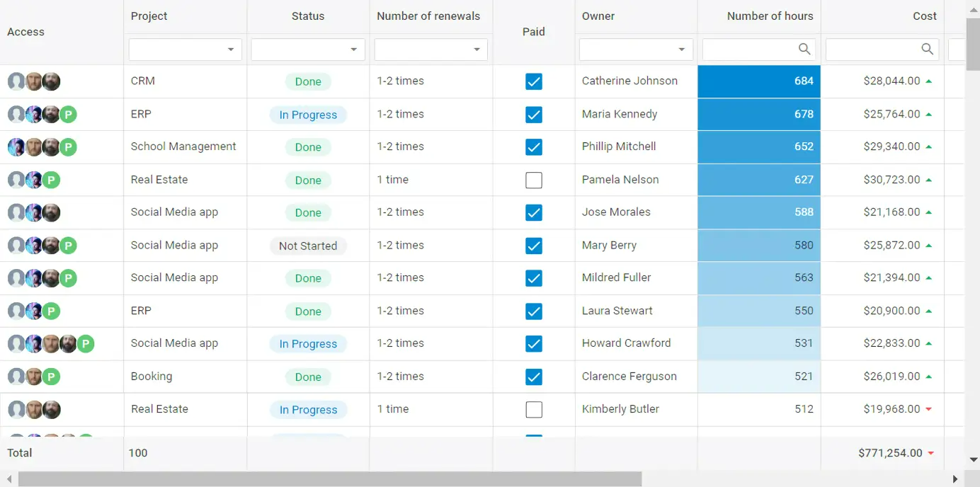Click the Not Started status badge

tap(308, 246)
